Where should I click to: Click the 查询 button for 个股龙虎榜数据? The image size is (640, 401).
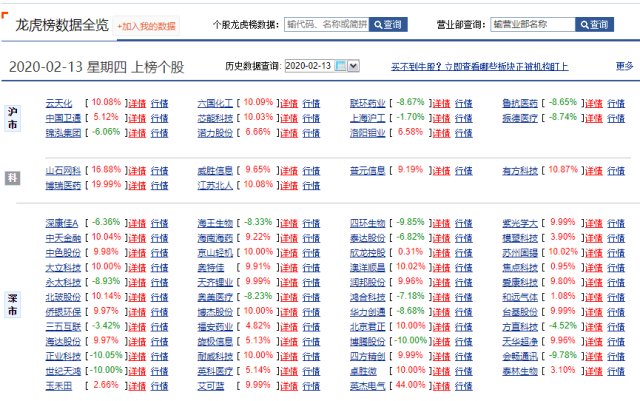(388, 25)
